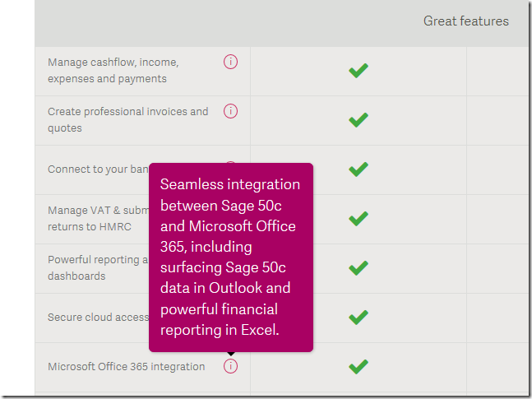Click green checkmark in Connect to your bank row

pyautogui.click(x=359, y=169)
